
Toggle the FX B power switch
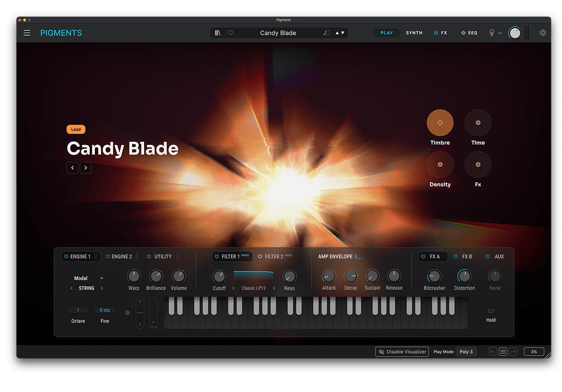click(x=456, y=257)
